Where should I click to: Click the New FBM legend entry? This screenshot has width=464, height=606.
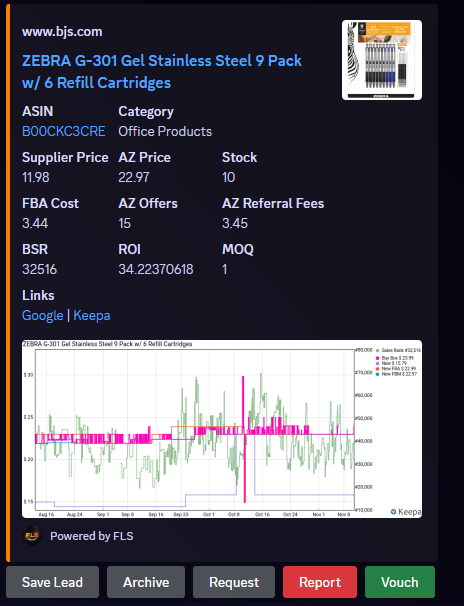coord(396,374)
